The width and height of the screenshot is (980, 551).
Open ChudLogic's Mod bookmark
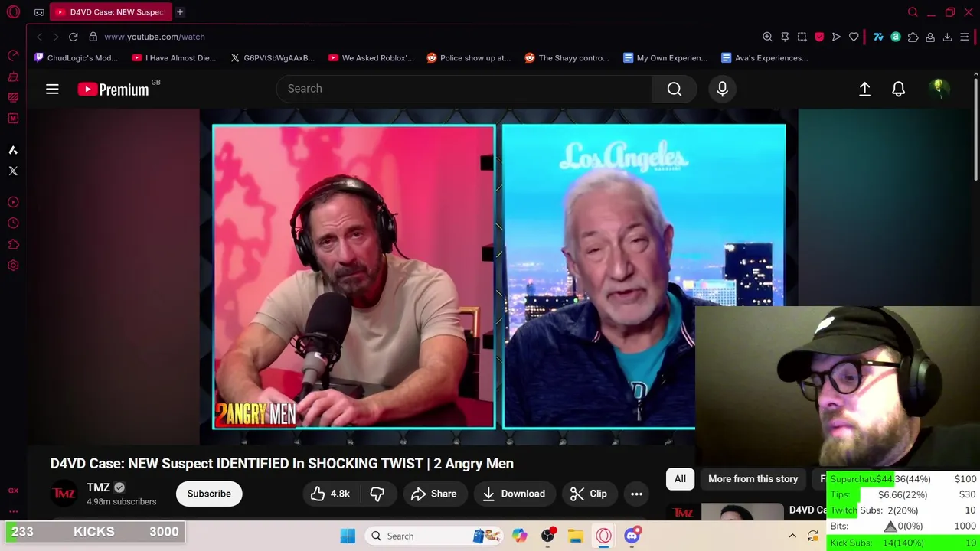(77, 58)
